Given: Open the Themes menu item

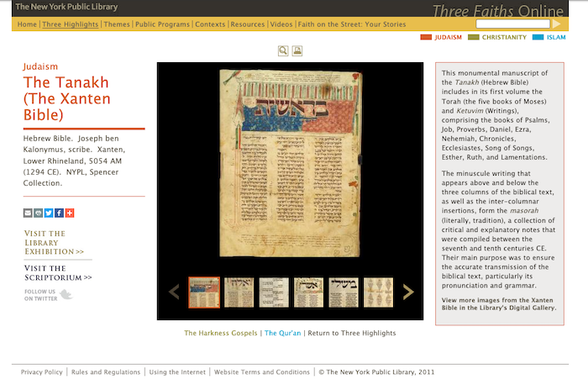Looking at the screenshot, I should [x=117, y=24].
